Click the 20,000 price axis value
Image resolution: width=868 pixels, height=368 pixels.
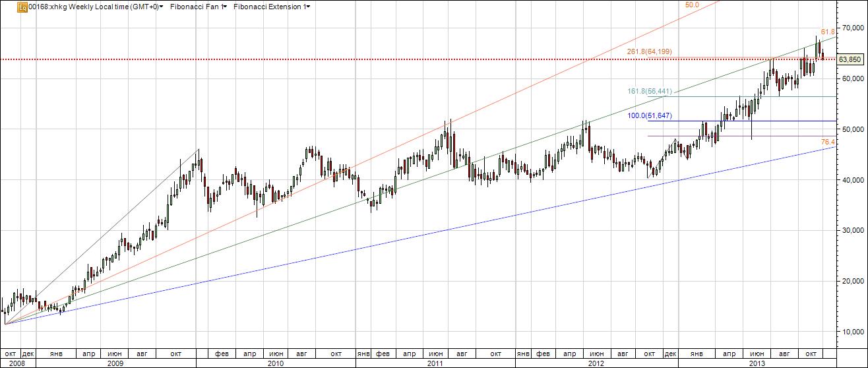pos(854,281)
